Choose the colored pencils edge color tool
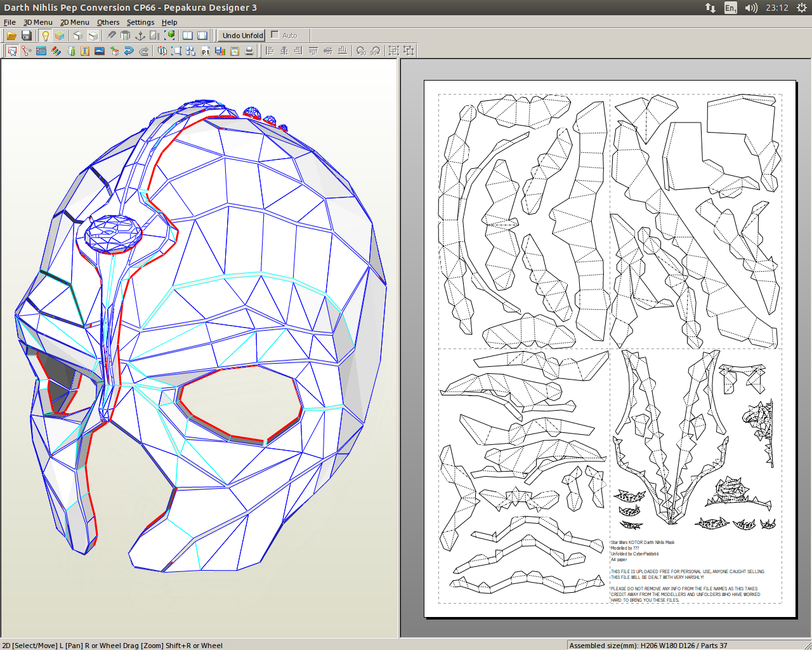This screenshot has height=650, width=812. 56,51
